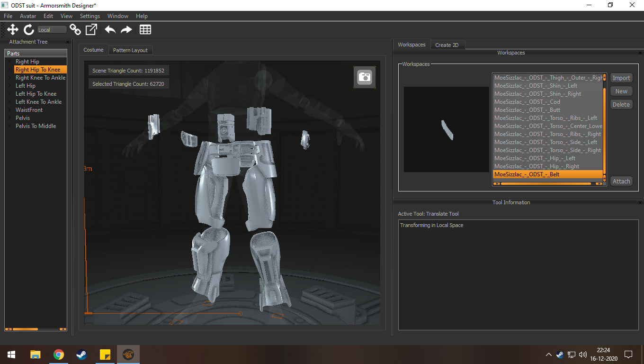Open the grid table view icon
644x364 pixels.
click(145, 30)
